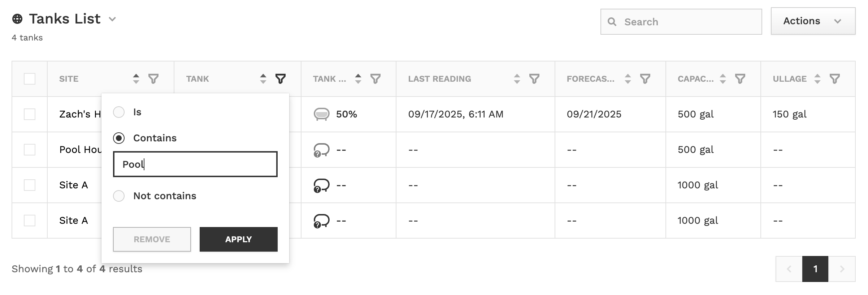The height and width of the screenshot is (295, 868).
Task: Click page 1 in pagination
Action: (816, 269)
